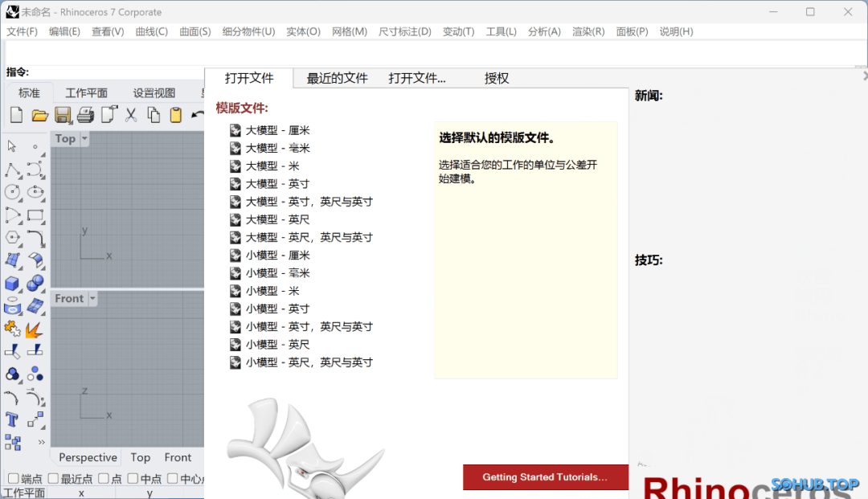Expand the Front viewport menu arrow
This screenshot has height=499, width=868.
coord(92,299)
